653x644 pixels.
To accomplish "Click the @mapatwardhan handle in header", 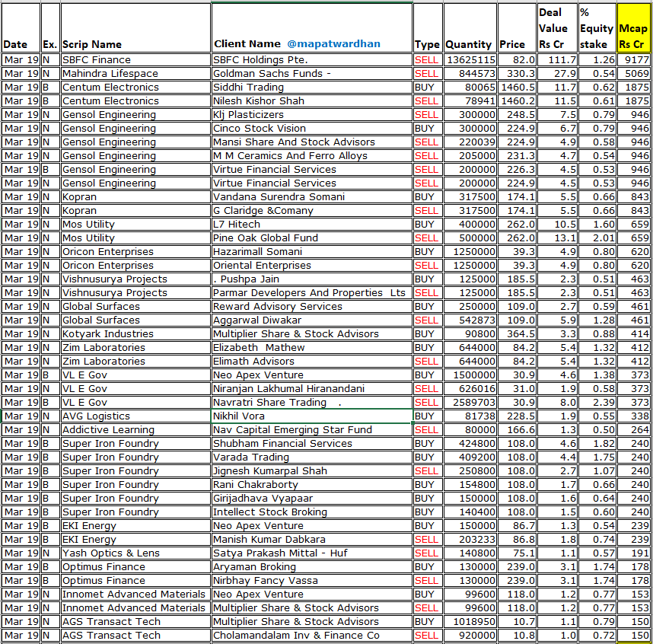I will (x=333, y=43).
